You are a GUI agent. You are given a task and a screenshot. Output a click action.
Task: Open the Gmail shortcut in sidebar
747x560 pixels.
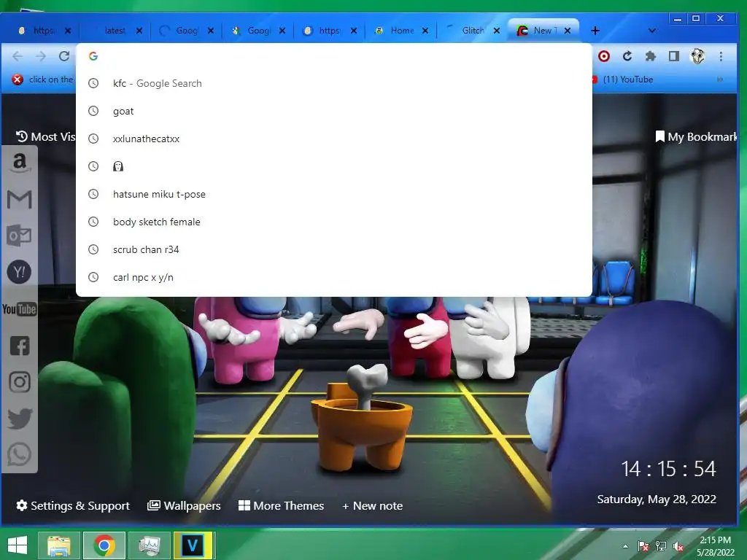(x=20, y=200)
